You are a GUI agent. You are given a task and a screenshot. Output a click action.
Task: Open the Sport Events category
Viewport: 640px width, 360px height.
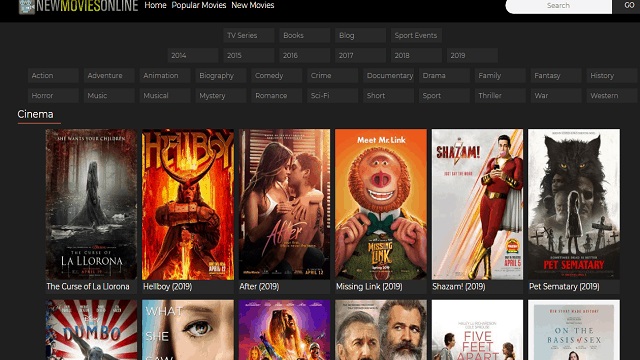click(x=416, y=36)
